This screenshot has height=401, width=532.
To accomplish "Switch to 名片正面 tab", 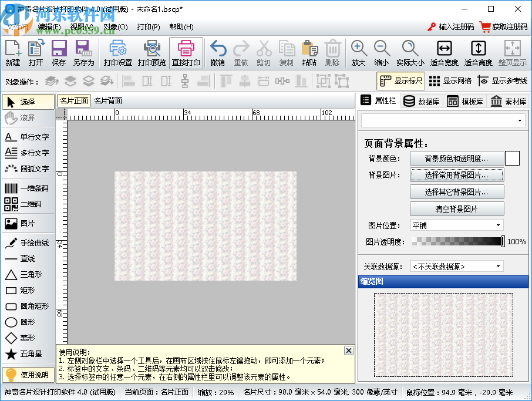I will point(74,101).
